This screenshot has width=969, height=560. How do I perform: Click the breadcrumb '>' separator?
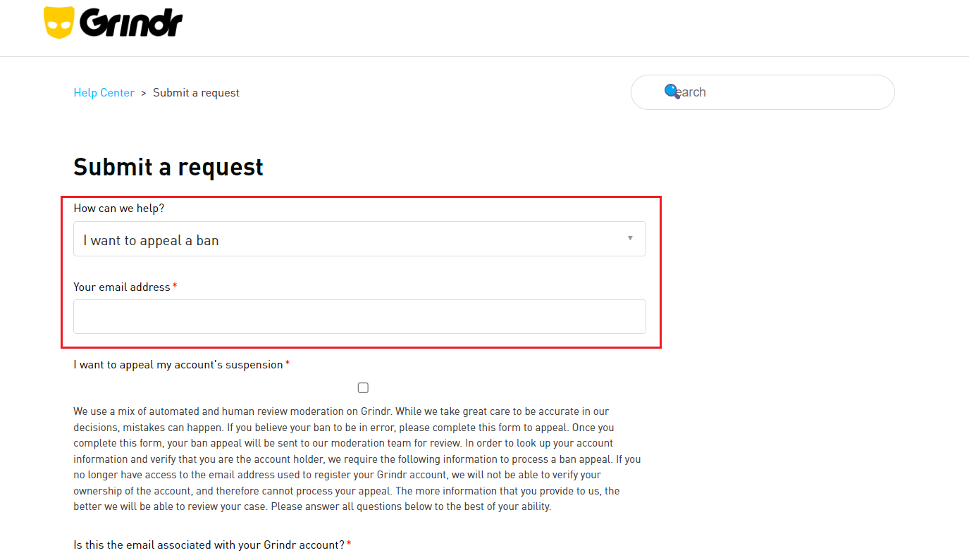click(x=144, y=93)
